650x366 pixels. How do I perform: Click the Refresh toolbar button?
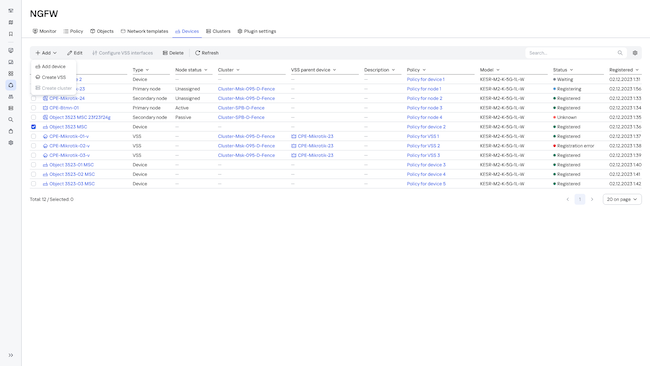coord(206,53)
